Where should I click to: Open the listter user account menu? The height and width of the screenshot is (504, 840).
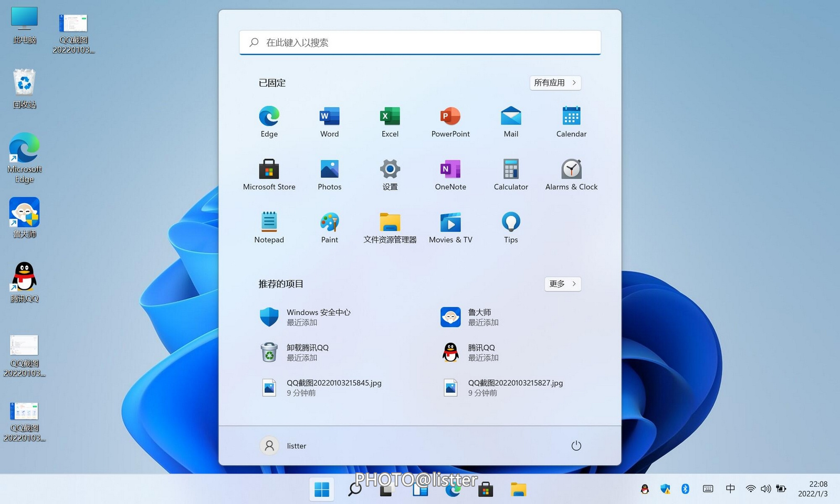click(283, 446)
